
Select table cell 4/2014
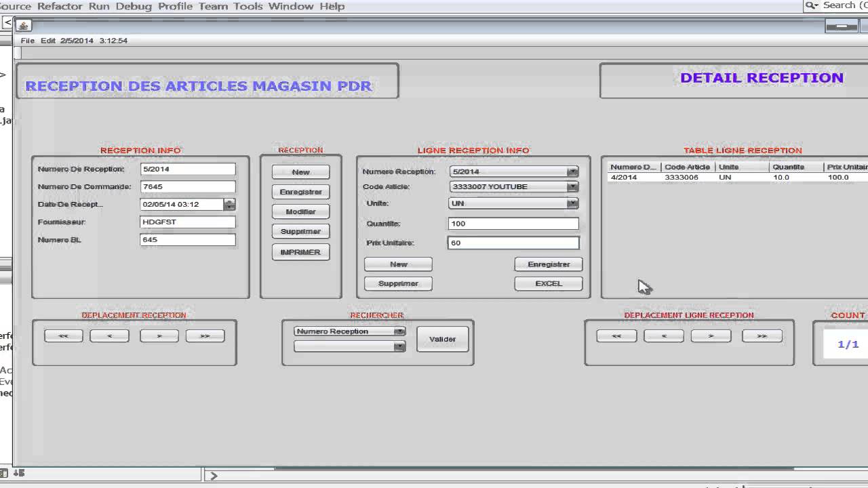(634, 177)
